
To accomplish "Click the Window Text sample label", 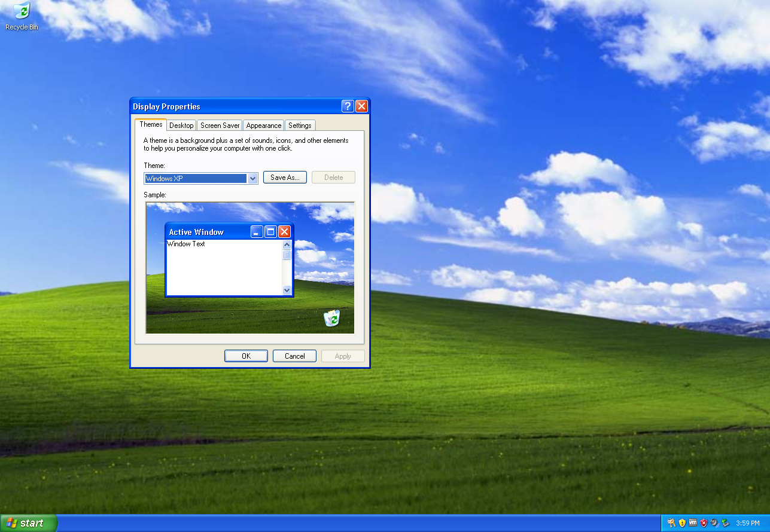I will [186, 244].
